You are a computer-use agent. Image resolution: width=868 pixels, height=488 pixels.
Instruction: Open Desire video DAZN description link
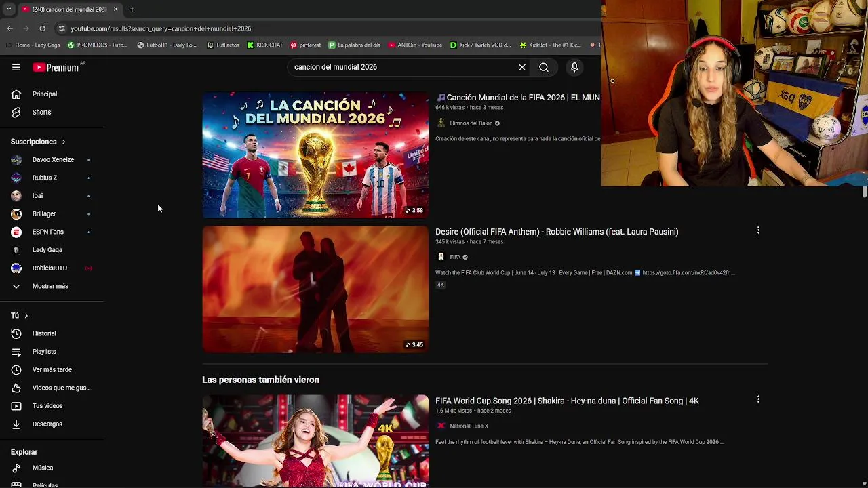686,273
